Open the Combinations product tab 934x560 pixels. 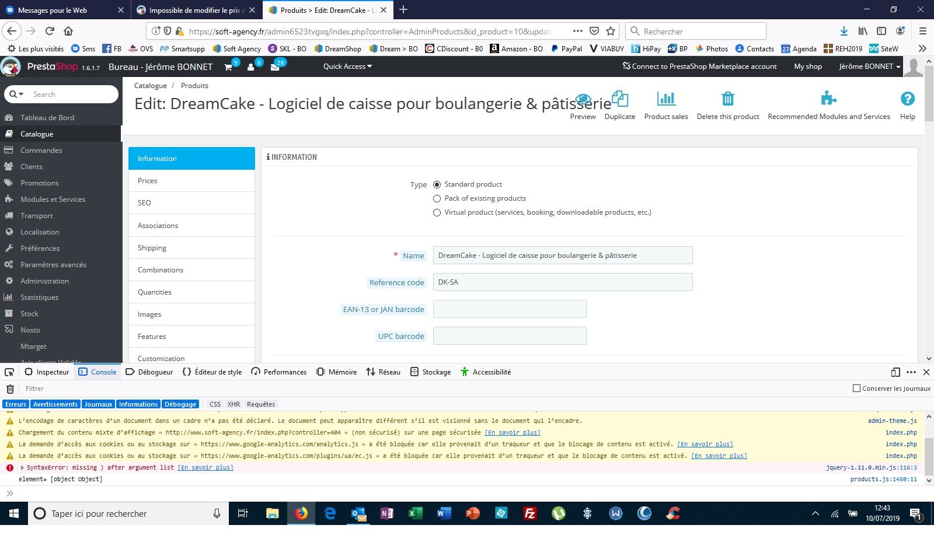click(x=191, y=270)
